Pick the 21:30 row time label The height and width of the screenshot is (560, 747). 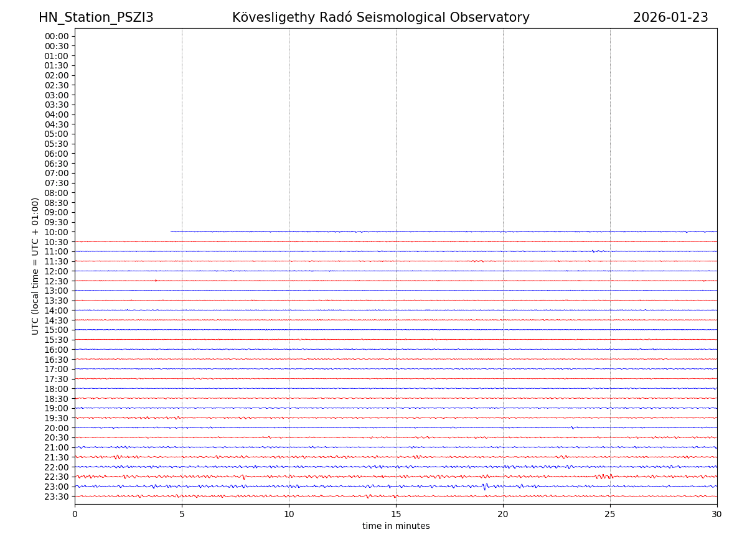(56, 457)
